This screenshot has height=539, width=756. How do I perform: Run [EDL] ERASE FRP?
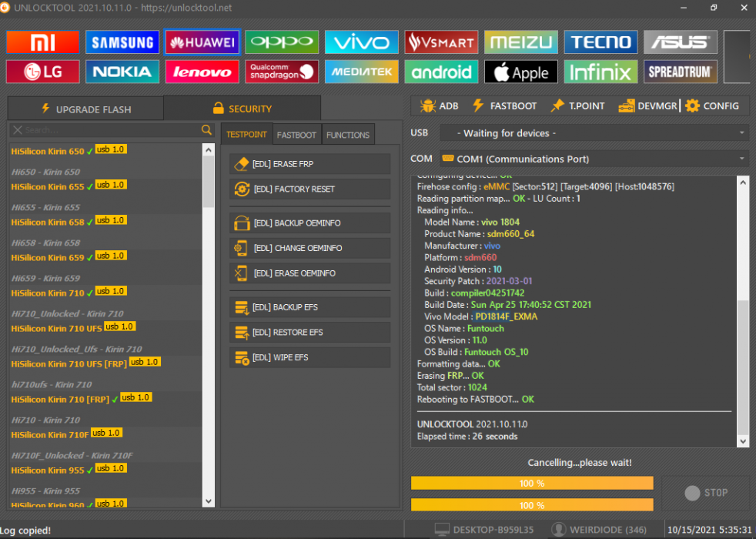pos(310,164)
